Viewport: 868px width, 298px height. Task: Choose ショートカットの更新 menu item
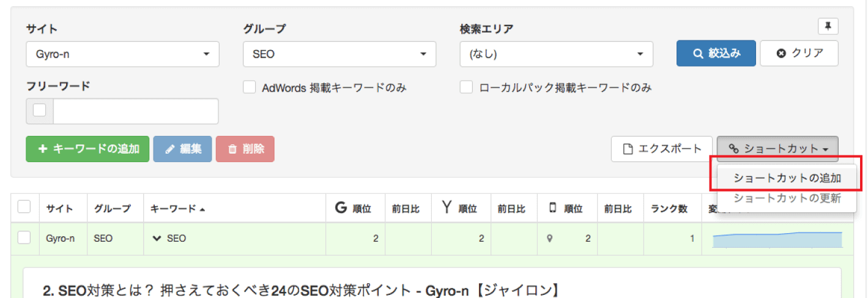coord(787,198)
